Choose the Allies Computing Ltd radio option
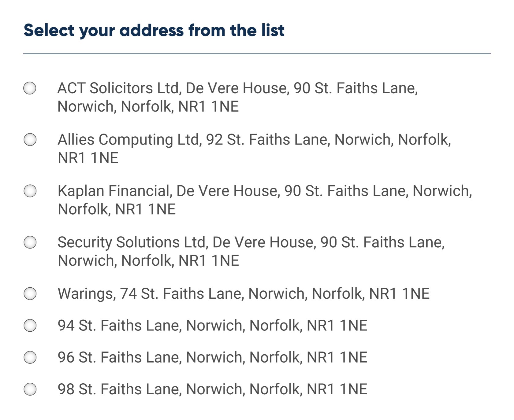514x420 pixels. [30, 139]
